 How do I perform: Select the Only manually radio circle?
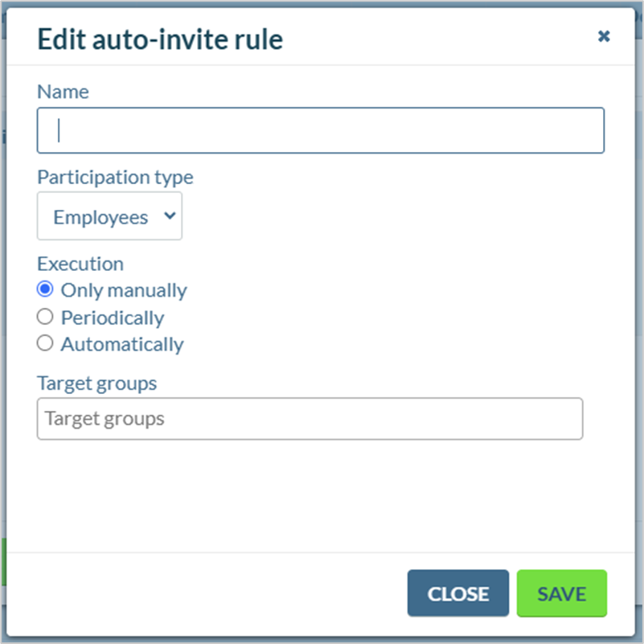click(x=45, y=289)
